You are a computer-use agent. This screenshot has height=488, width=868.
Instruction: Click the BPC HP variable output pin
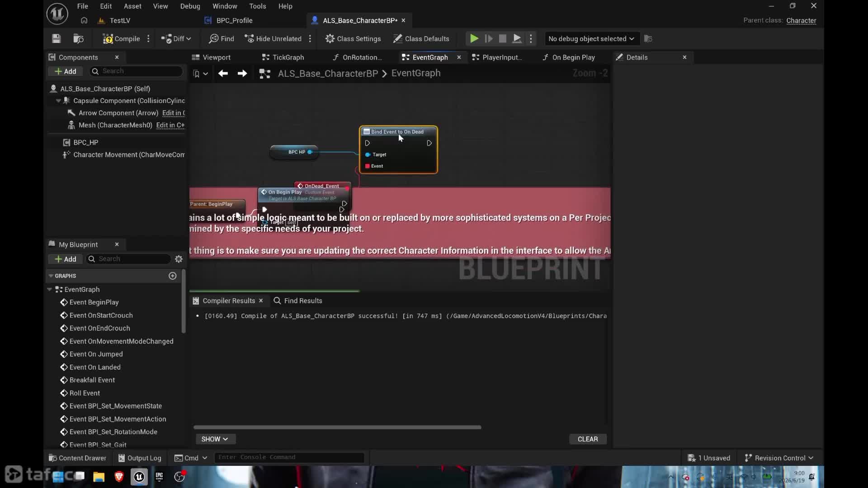click(310, 152)
